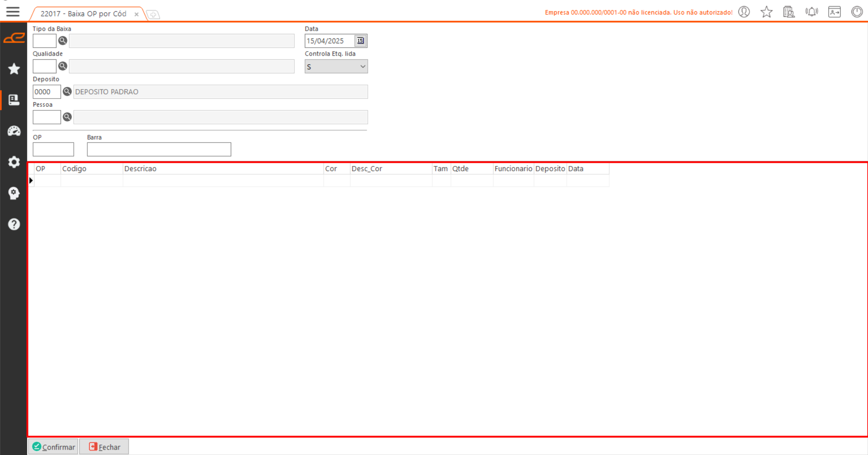Open a new tab with the plus button
868x455 pixels.
[x=153, y=15]
